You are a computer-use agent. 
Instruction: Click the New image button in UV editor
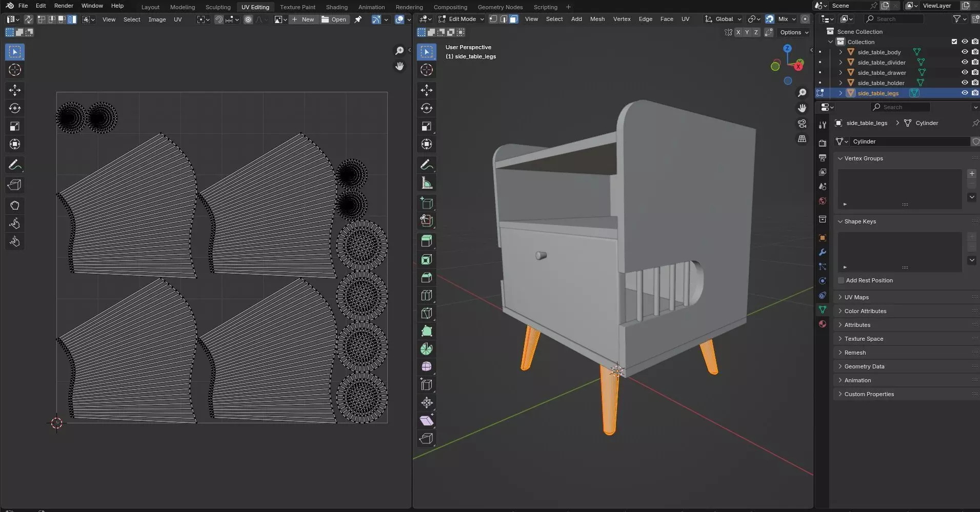pos(303,19)
